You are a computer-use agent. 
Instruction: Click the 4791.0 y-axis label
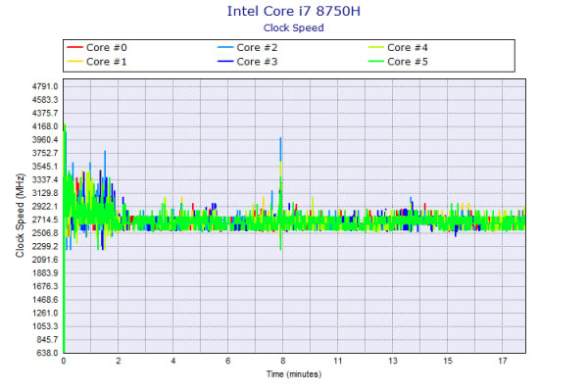tap(45, 86)
